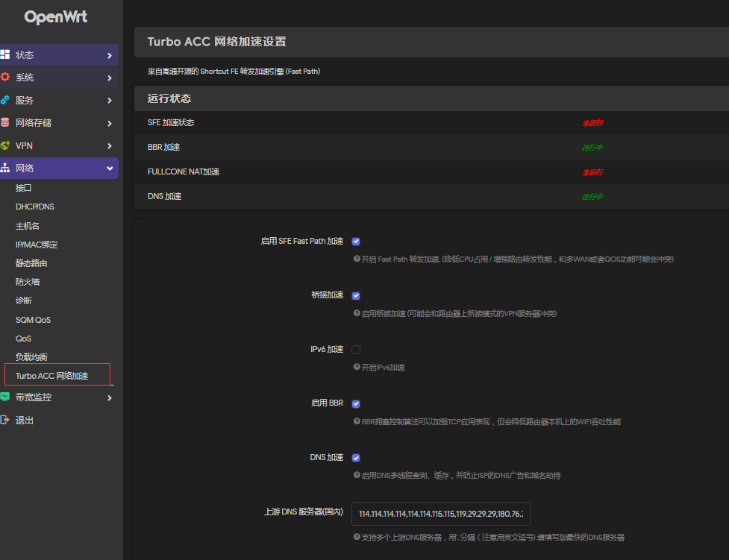This screenshot has width=729, height=560.
Task: Click the FULLCONE NAT加速 row label
Action: [184, 172]
